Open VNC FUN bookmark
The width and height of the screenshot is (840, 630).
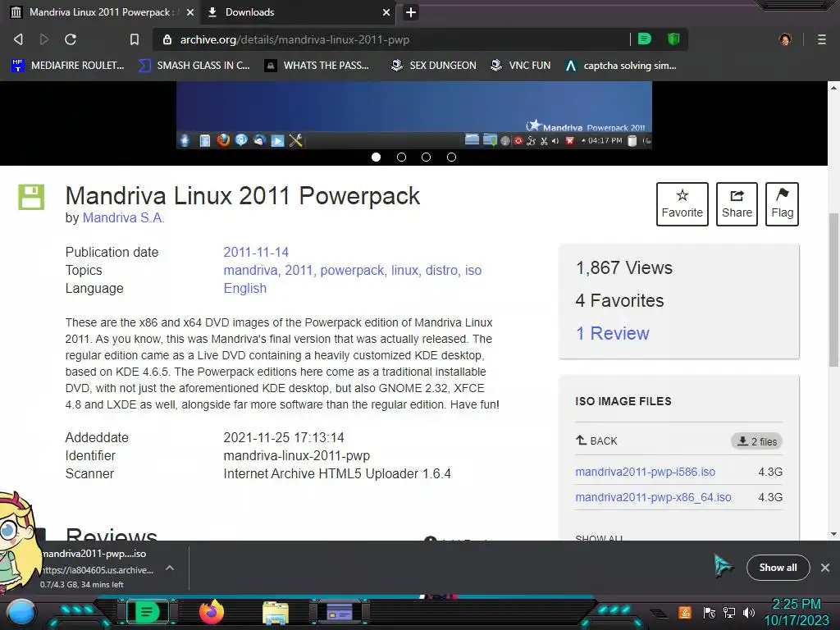point(521,66)
